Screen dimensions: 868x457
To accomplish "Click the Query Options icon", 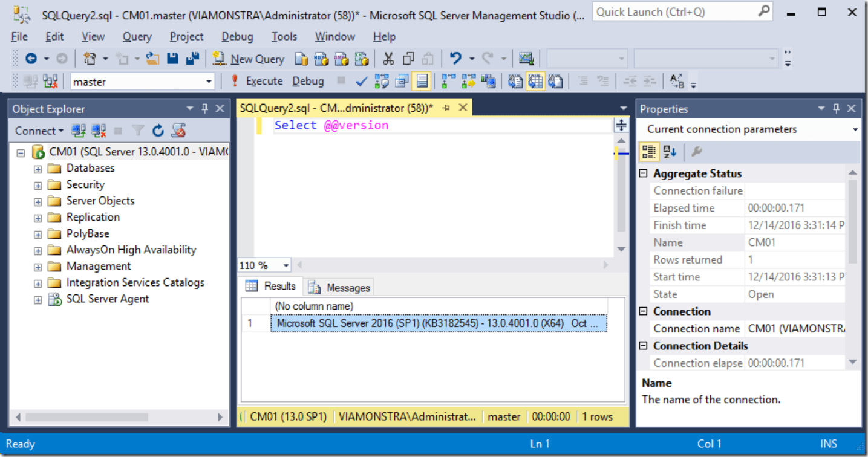I will point(402,81).
